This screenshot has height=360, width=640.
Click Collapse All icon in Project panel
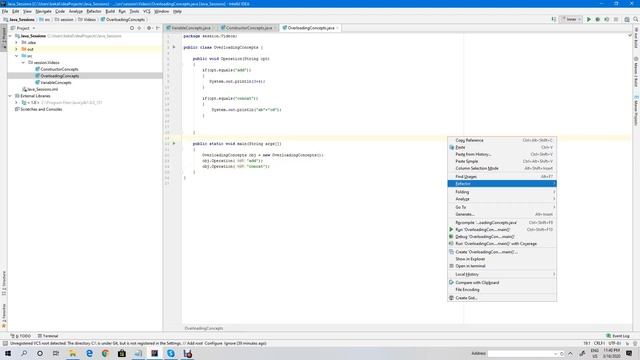click(140, 28)
